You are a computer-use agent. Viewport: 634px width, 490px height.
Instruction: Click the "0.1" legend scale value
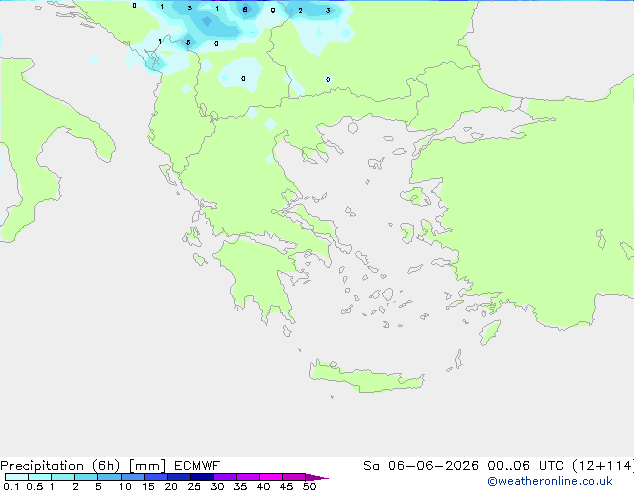tap(11, 486)
